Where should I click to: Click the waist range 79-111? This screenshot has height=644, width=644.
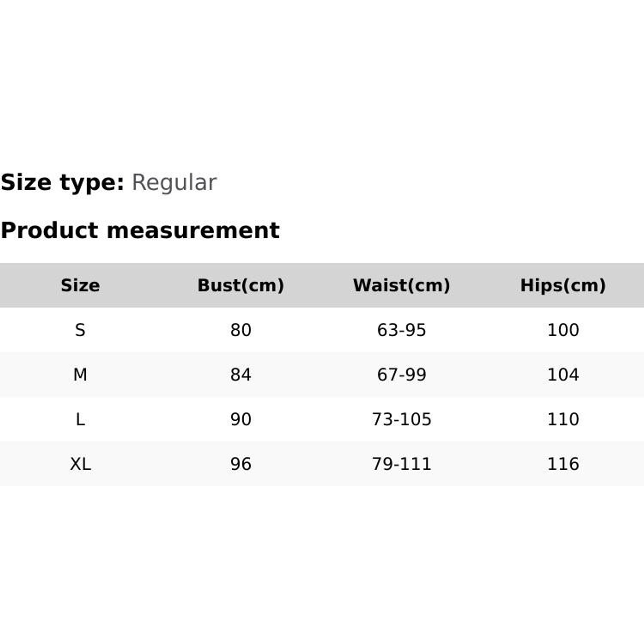click(x=402, y=464)
